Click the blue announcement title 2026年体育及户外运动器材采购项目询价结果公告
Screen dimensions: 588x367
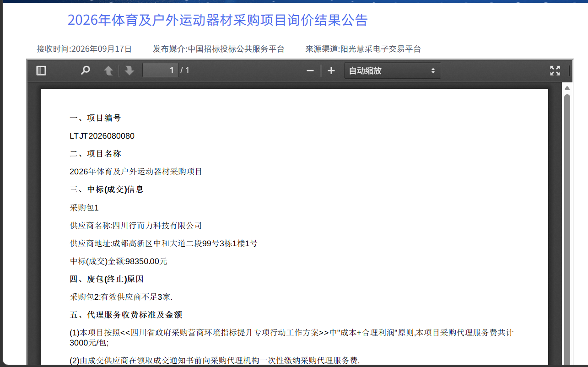click(x=218, y=20)
